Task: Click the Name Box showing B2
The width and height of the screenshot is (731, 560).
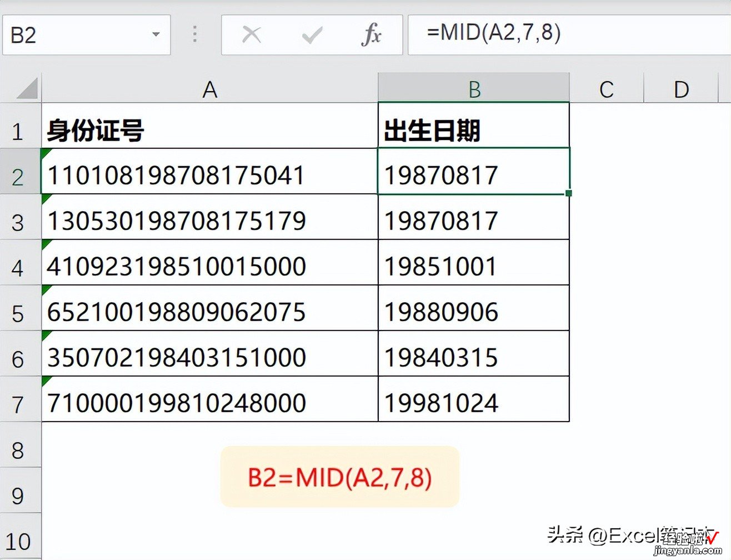Action: tap(86, 35)
